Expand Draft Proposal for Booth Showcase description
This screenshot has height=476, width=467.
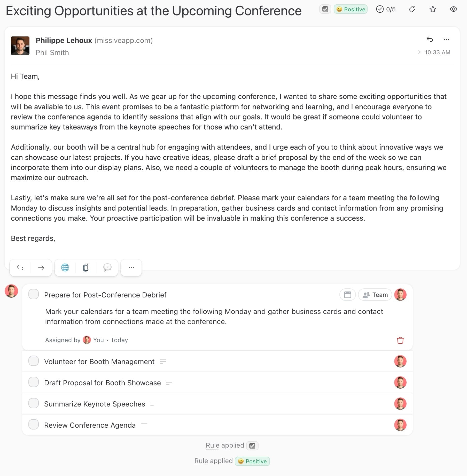tap(169, 383)
